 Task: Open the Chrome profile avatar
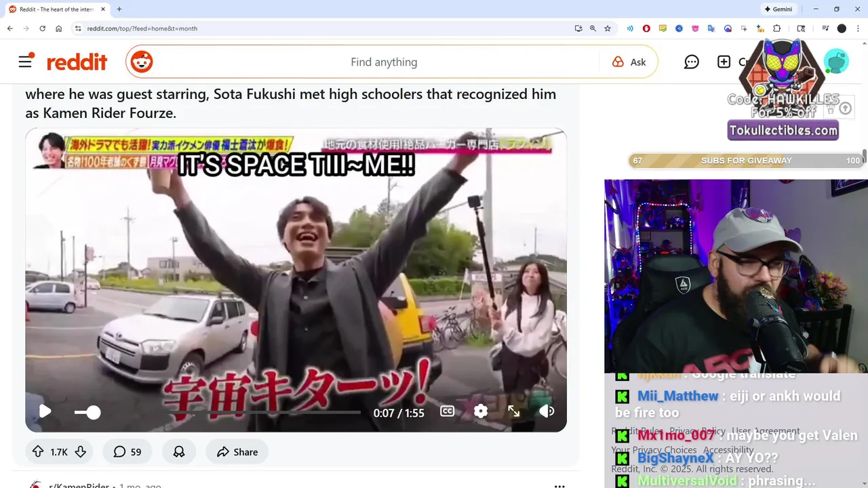point(842,28)
